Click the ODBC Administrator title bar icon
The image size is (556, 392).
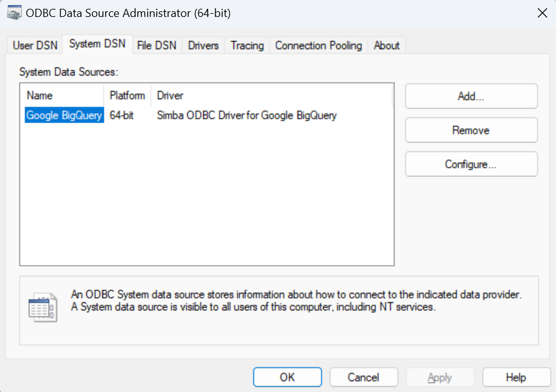[x=14, y=13]
